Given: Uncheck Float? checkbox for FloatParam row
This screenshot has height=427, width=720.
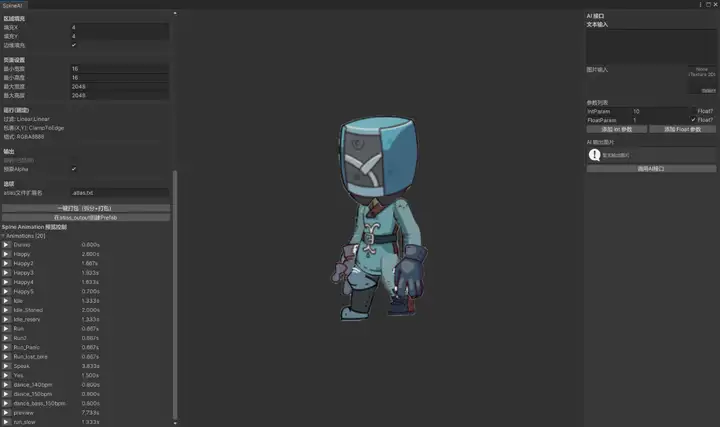Looking at the screenshot, I should point(693,120).
